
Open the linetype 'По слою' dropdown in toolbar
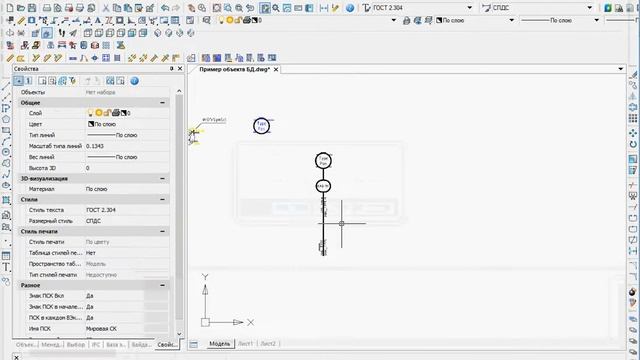(x=596, y=20)
